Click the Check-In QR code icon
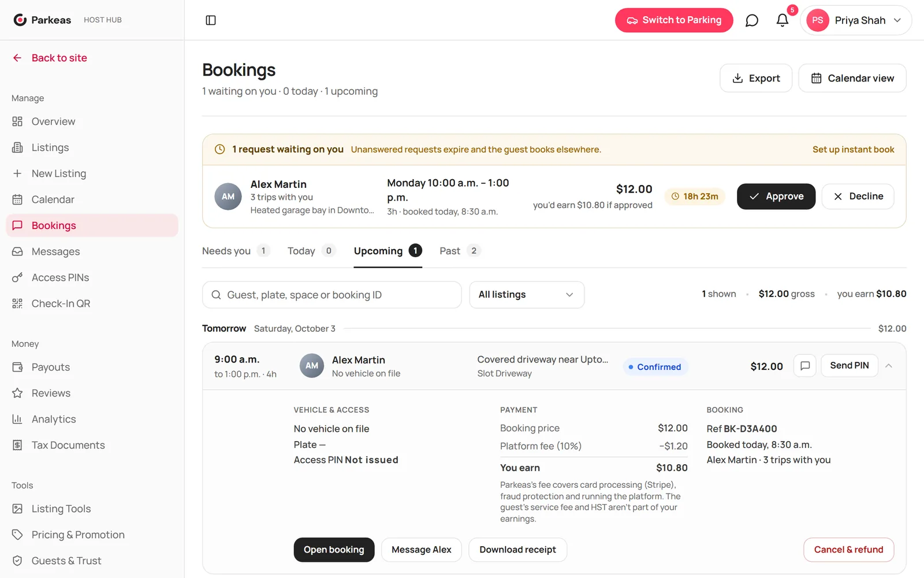Viewport: 924px width, 578px height. click(17, 303)
